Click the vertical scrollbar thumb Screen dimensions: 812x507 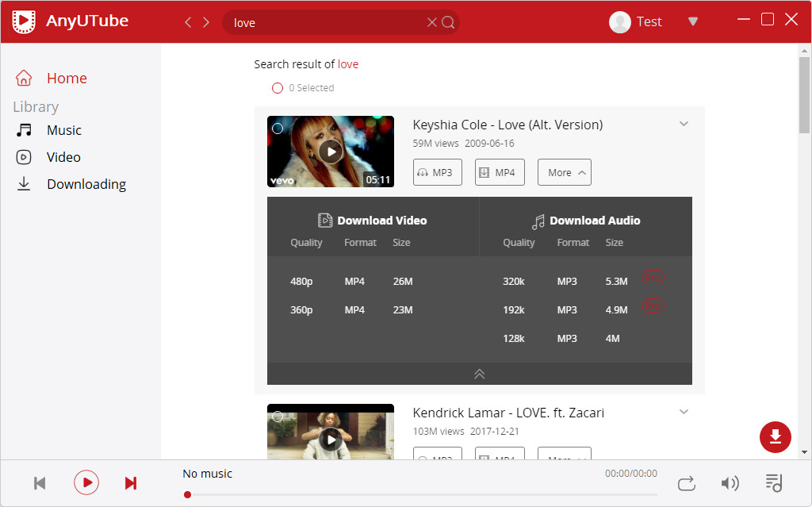coord(804,95)
